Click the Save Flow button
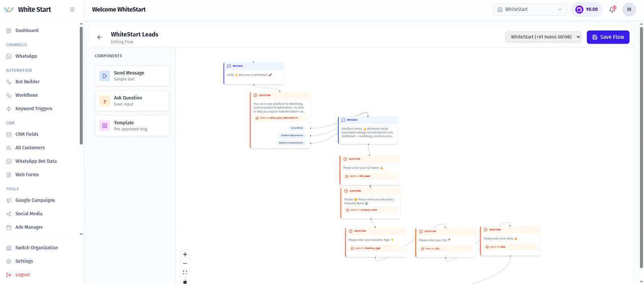 click(608, 37)
